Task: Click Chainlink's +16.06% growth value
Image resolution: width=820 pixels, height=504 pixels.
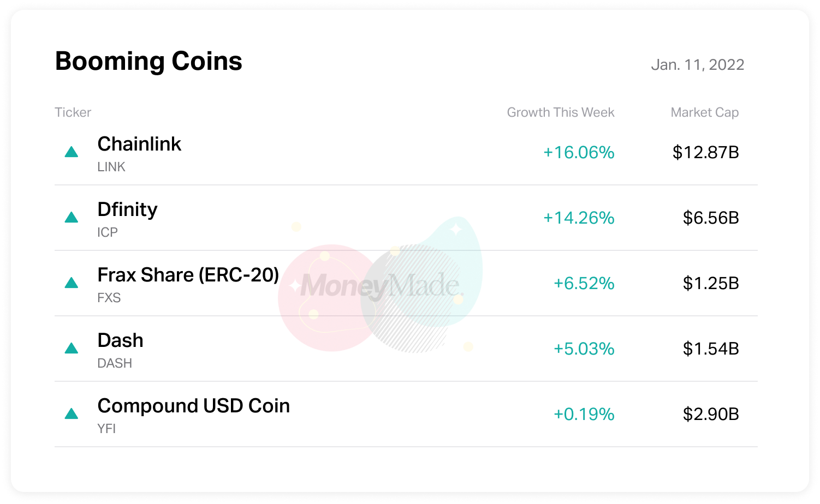Action: pos(579,152)
